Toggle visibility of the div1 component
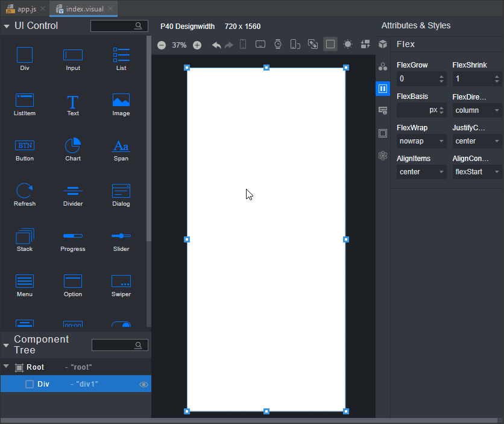 [x=143, y=384]
